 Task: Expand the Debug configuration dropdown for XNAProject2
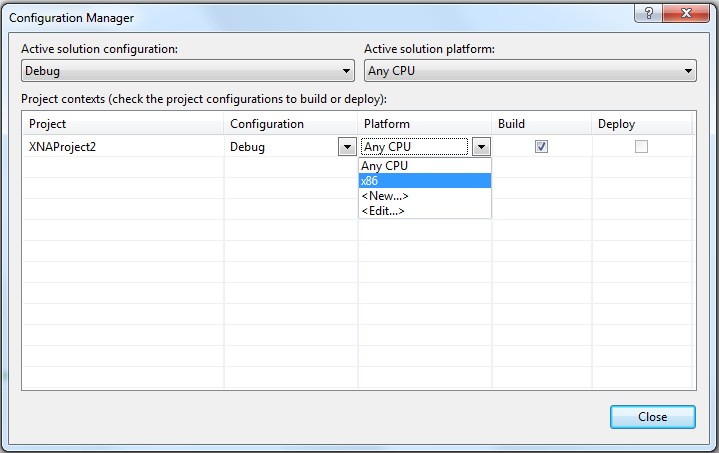[344, 146]
